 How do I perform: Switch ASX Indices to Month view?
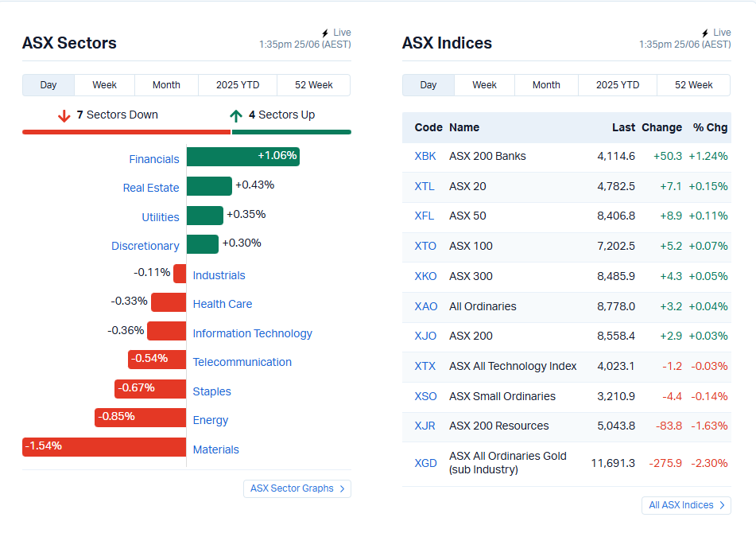[546, 85]
